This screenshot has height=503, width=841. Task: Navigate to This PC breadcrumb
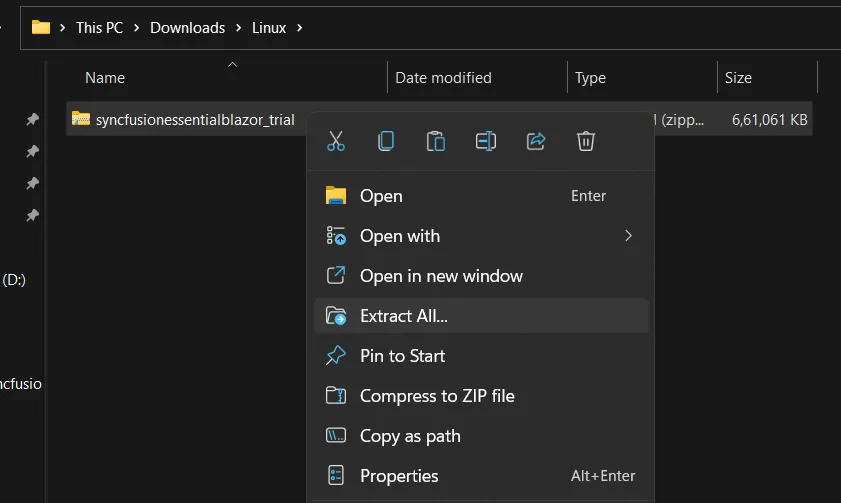coord(99,28)
